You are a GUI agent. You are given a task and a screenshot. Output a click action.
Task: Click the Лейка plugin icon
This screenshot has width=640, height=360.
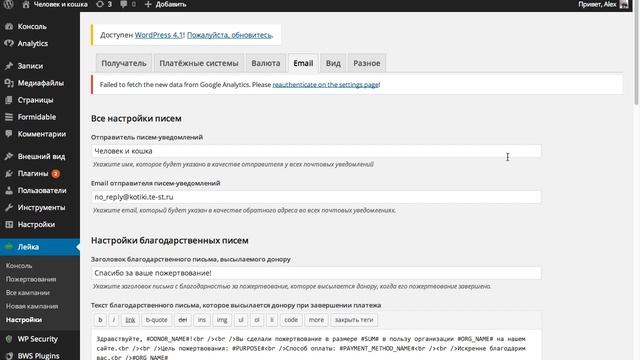coord(9,247)
